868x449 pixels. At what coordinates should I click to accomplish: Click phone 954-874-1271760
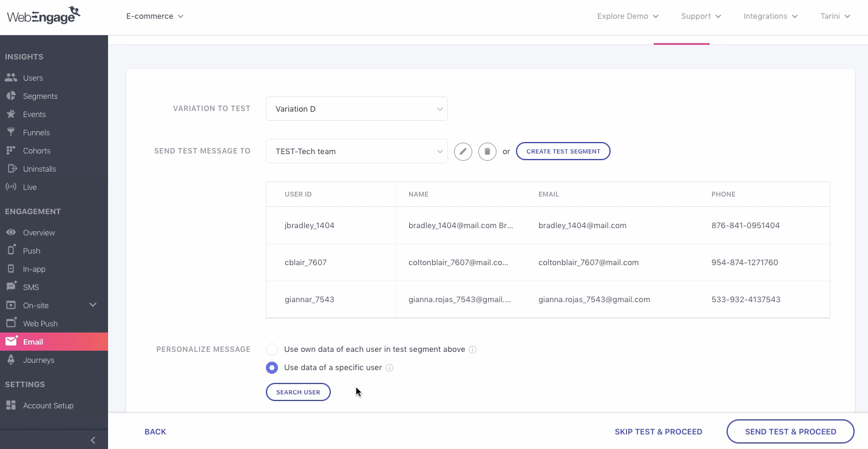coord(745,263)
